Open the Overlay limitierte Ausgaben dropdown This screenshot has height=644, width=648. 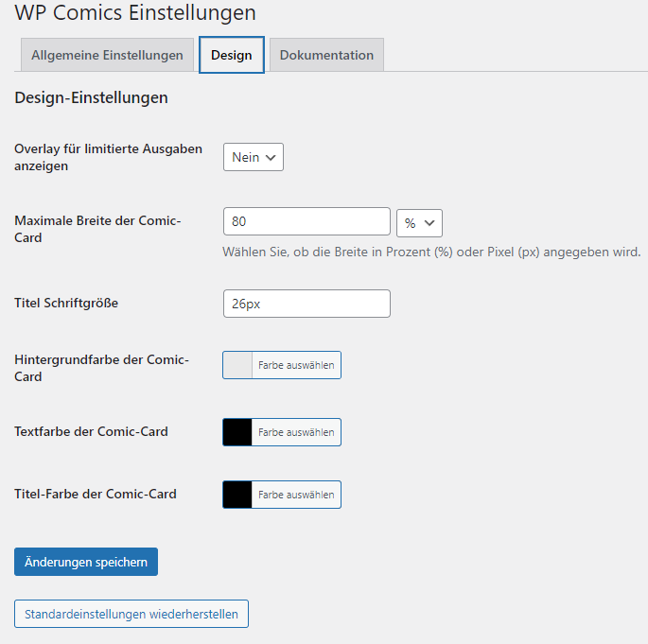click(254, 157)
